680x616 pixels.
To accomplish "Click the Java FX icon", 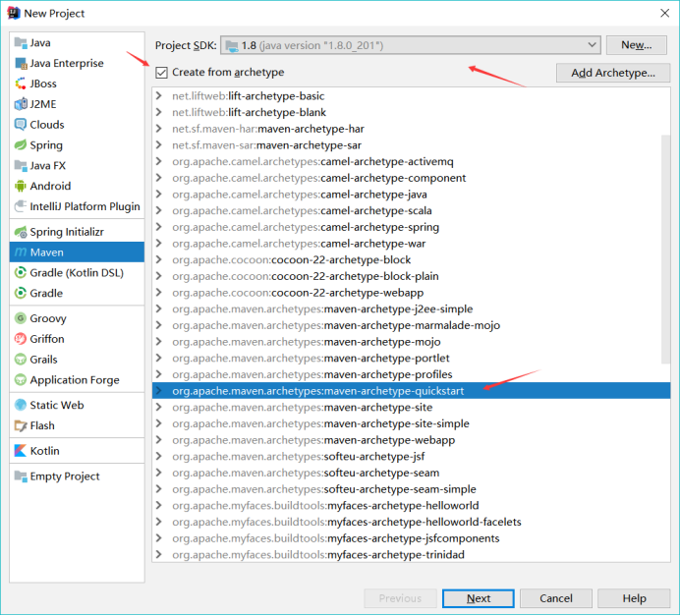I will point(21,166).
